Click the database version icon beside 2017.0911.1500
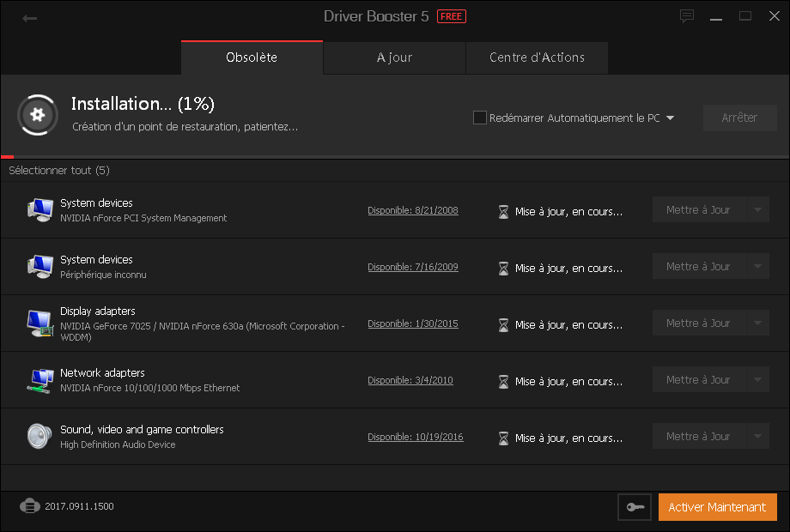This screenshot has width=790, height=532. (x=30, y=505)
